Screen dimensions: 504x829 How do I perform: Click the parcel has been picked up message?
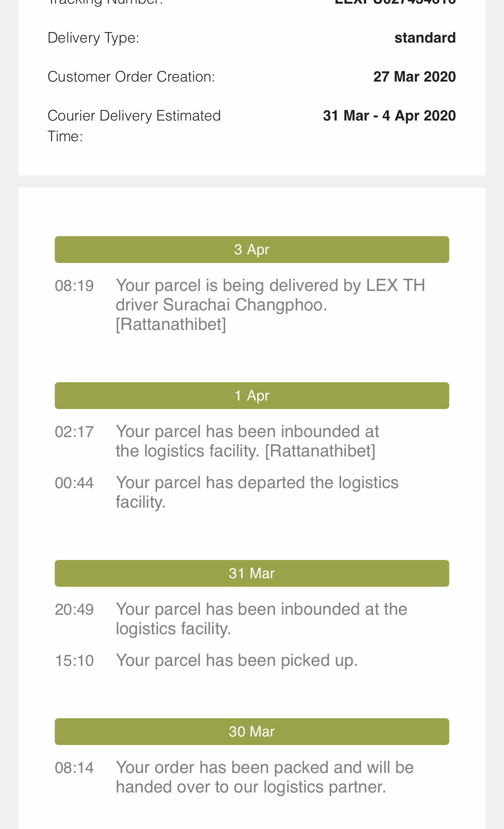tap(237, 661)
